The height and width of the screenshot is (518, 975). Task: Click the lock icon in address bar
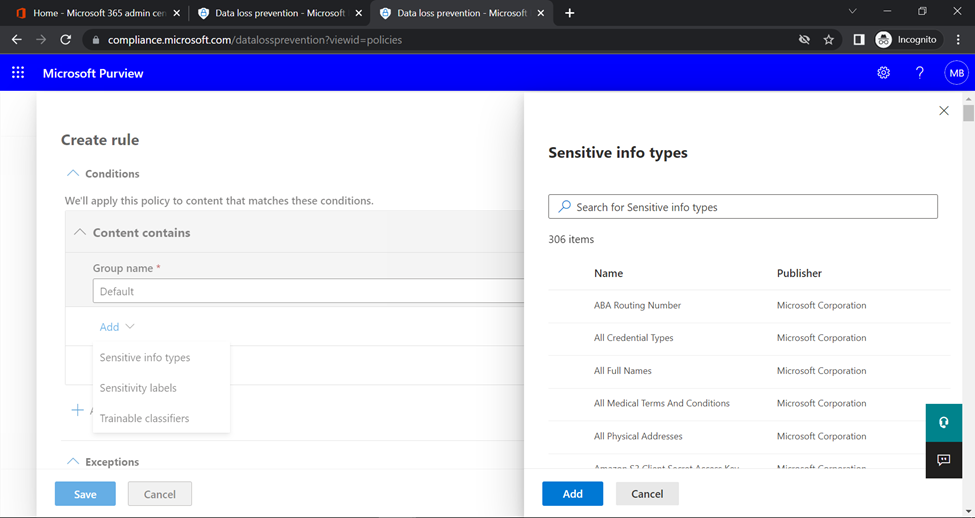click(x=95, y=40)
